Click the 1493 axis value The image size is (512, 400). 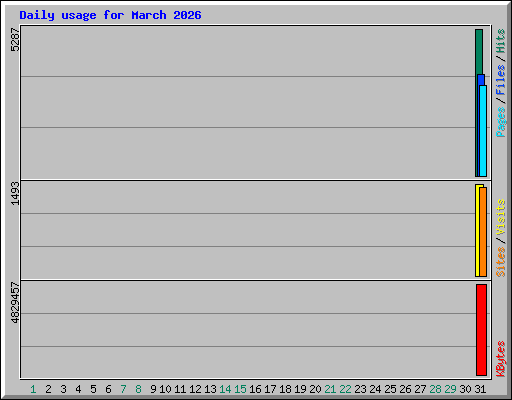pyautogui.click(x=15, y=193)
